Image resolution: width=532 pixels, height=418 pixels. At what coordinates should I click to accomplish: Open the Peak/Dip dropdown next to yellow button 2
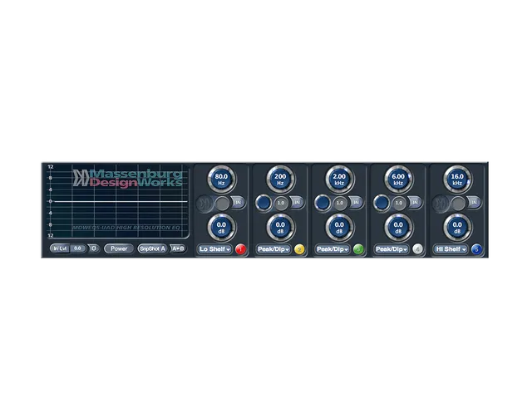click(273, 249)
